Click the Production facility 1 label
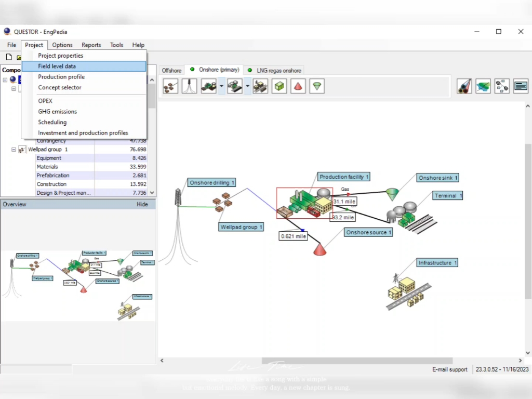This screenshot has height=399, width=532. [344, 177]
